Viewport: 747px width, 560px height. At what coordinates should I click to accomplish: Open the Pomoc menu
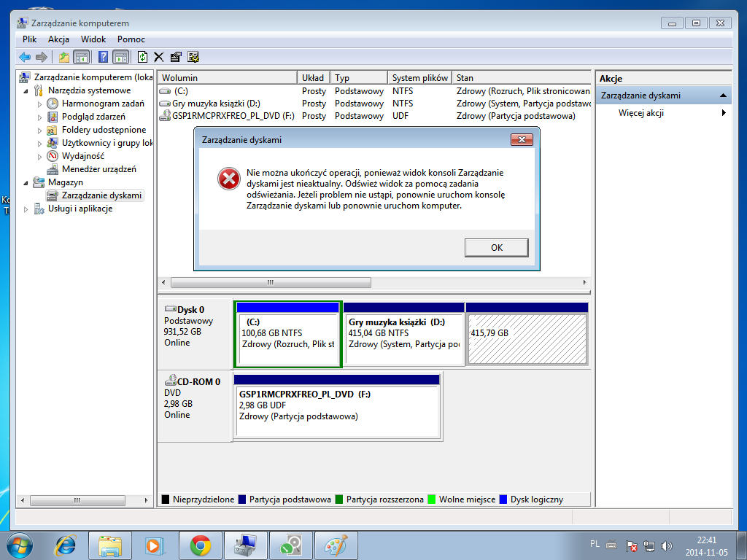(x=131, y=39)
